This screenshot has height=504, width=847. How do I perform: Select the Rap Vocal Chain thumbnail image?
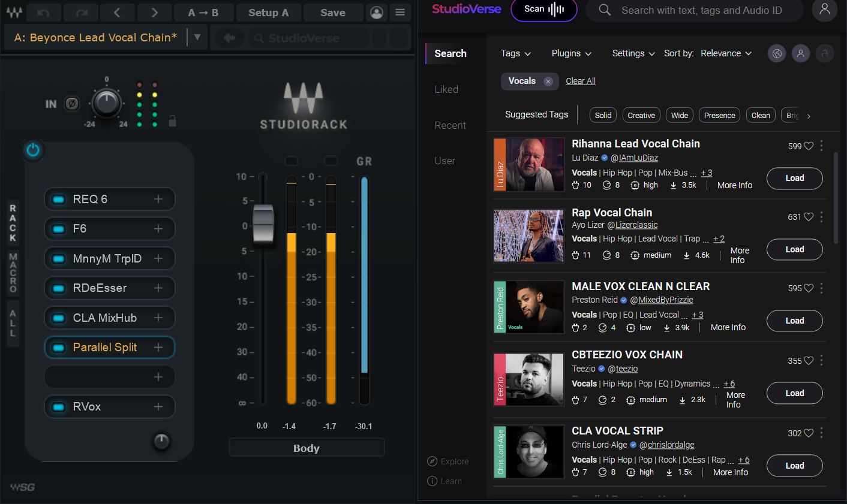(x=528, y=236)
